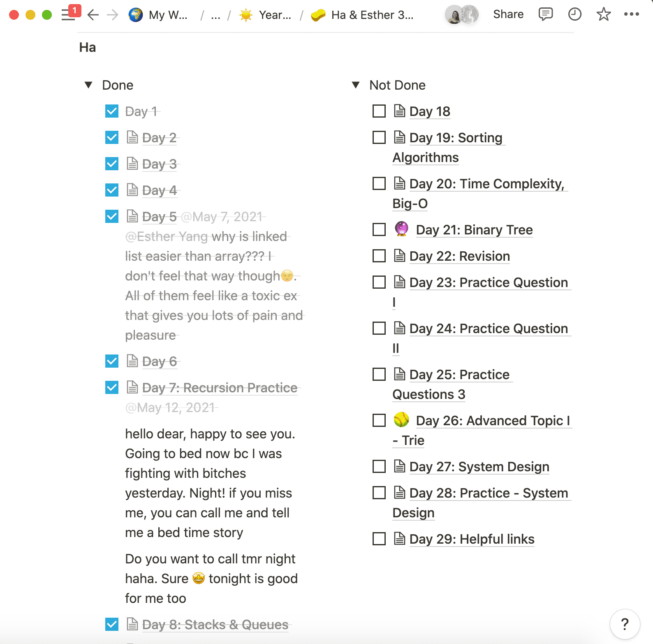Click the collaborator avatars in top bar
The width and height of the screenshot is (653, 644).
pos(462,15)
